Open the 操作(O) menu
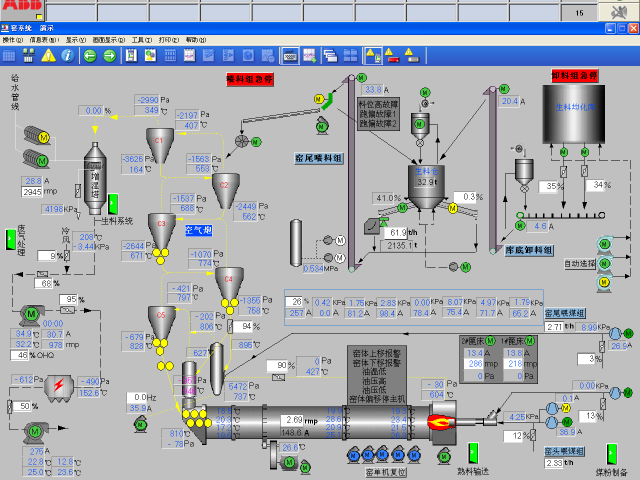 click(x=13, y=40)
